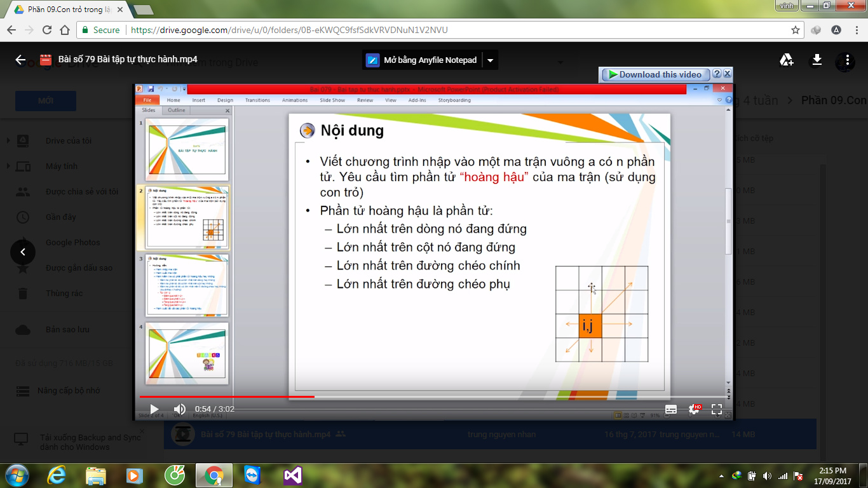Open TeamViewer from taskbar
The image size is (868, 488).
coord(253,475)
